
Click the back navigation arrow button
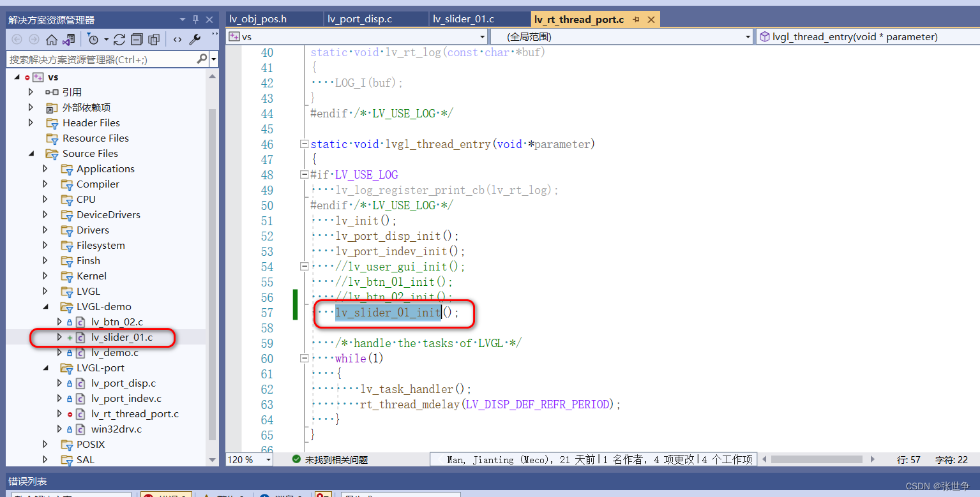coord(17,40)
